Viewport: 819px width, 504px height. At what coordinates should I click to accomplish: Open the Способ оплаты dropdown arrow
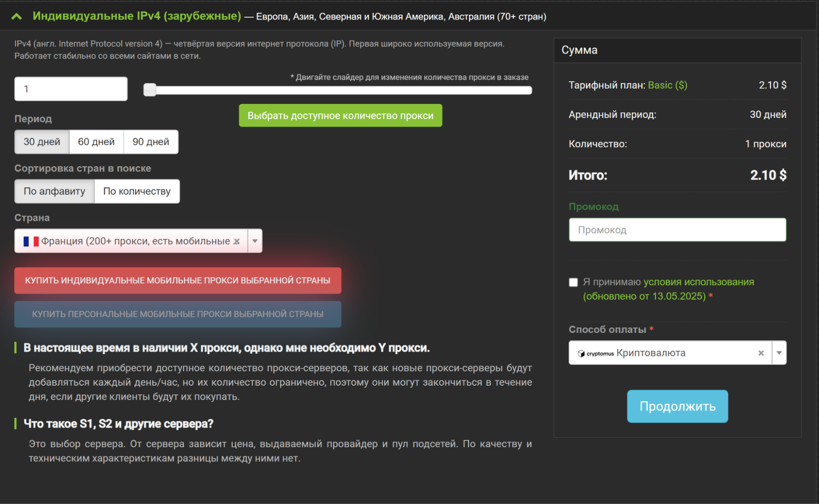(779, 353)
